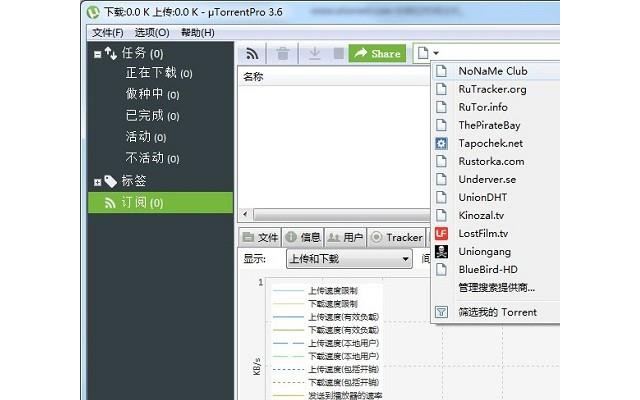The image size is (640, 400).
Task: Open the 选项(O) menu
Action: point(152,33)
